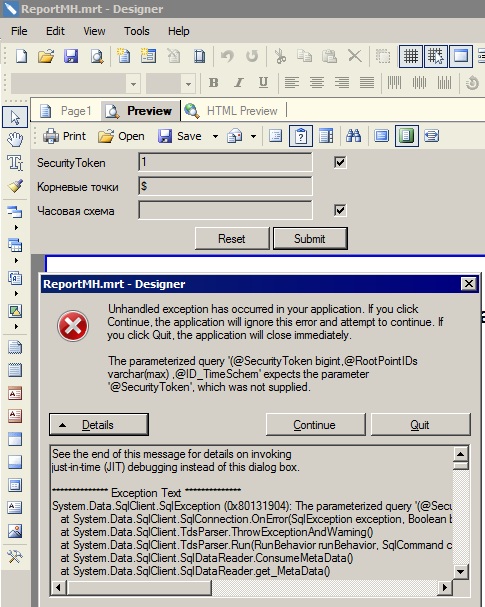Toggle Show Grid toolbar icon
485x607 pixels.
point(410,57)
